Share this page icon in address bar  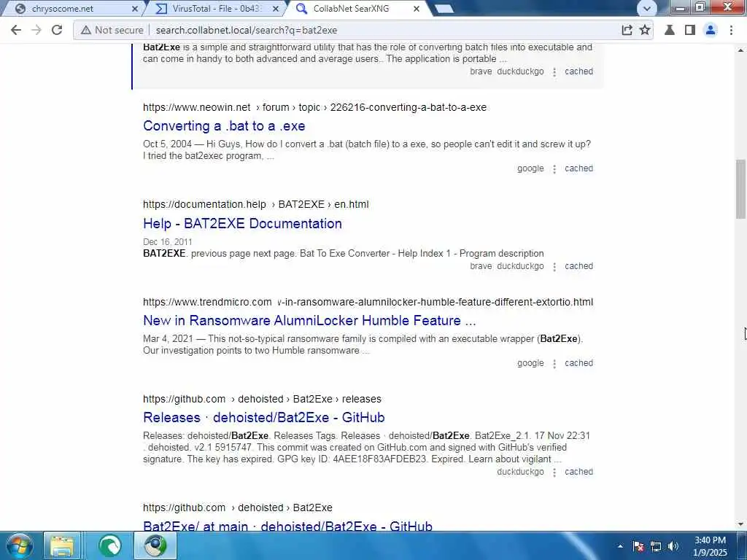pos(627,30)
